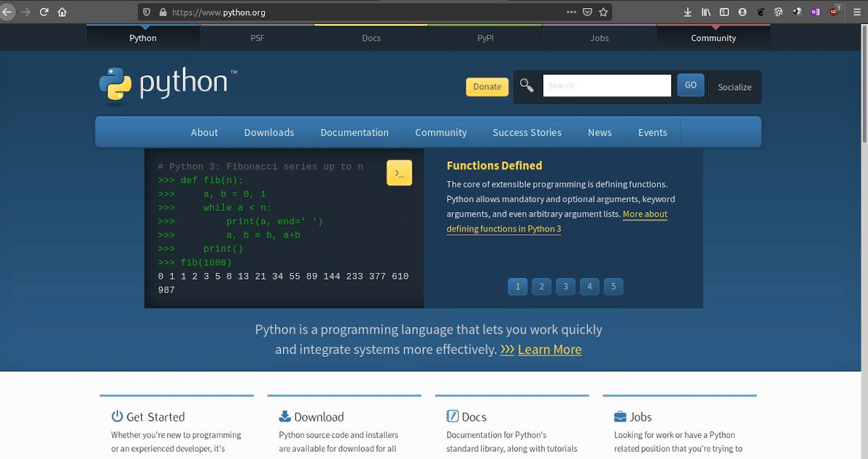Click the yellow Donate button

click(x=487, y=87)
